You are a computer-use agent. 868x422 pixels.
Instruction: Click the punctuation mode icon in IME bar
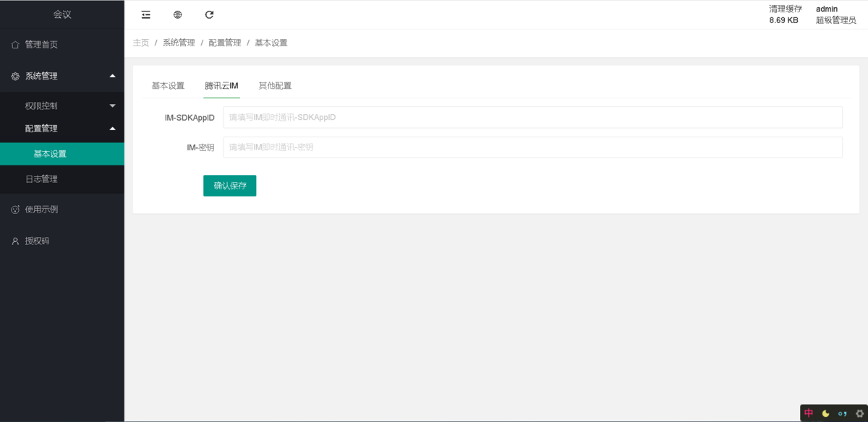[842, 413]
